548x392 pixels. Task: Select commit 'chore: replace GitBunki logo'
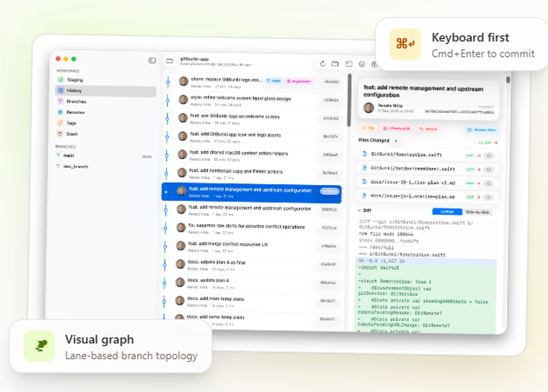pos(252,82)
